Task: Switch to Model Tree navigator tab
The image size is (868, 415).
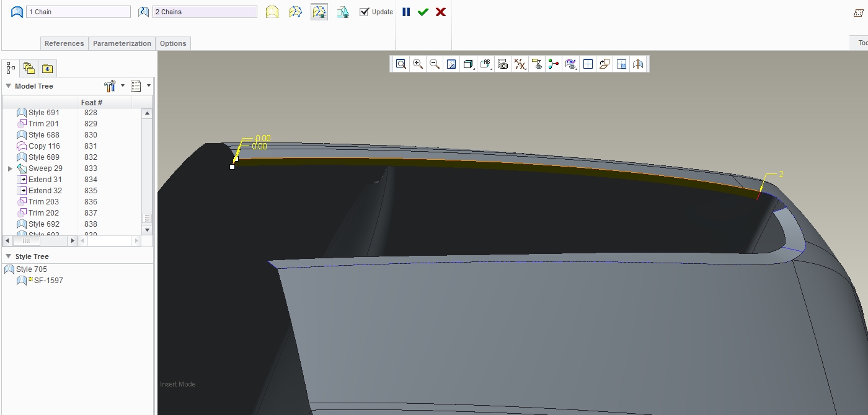Action: coord(11,68)
